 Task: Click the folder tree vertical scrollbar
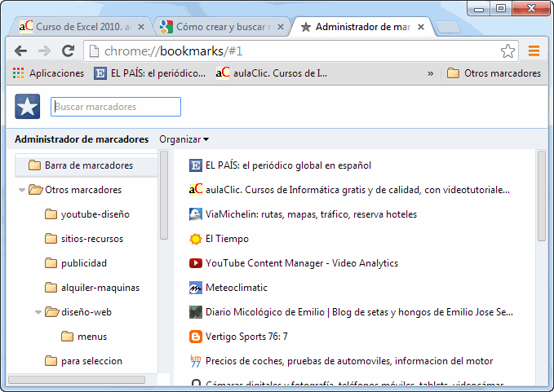pos(163,195)
